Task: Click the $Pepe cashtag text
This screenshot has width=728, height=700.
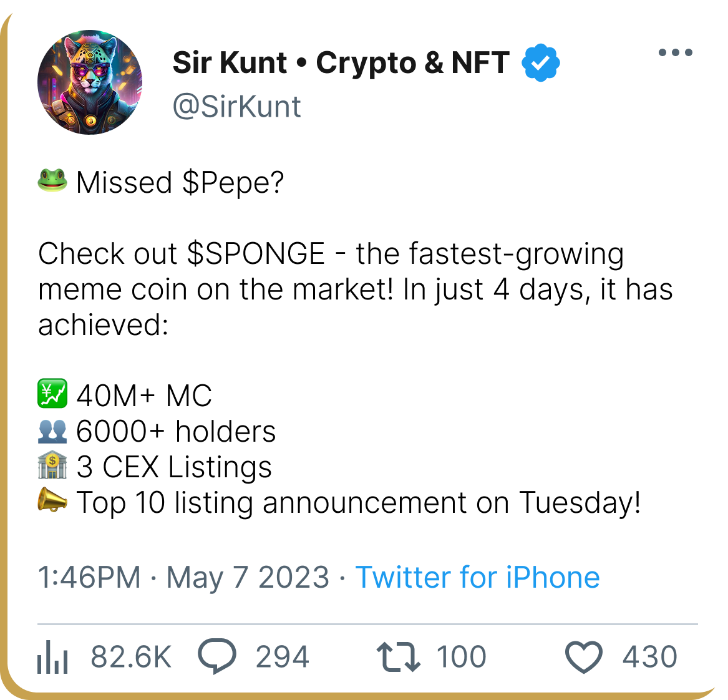Action: pos(233,183)
